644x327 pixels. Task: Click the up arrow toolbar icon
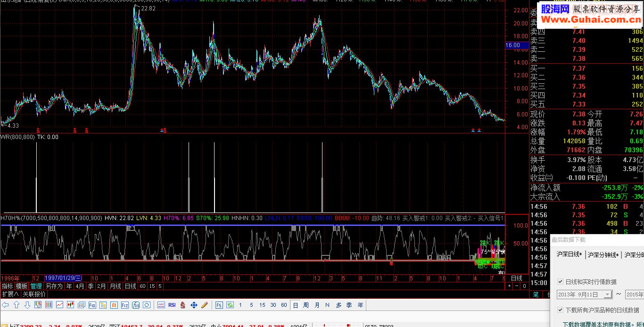click(x=17, y=305)
